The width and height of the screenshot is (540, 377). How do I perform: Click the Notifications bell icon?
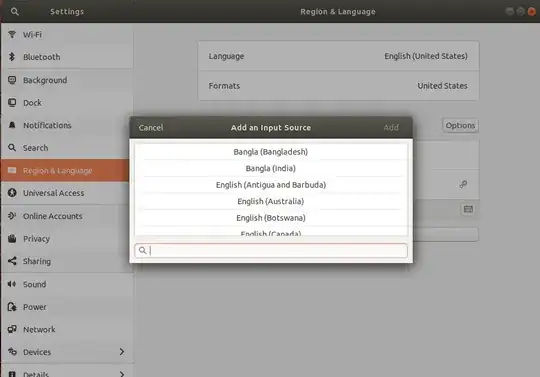click(x=12, y=125)
